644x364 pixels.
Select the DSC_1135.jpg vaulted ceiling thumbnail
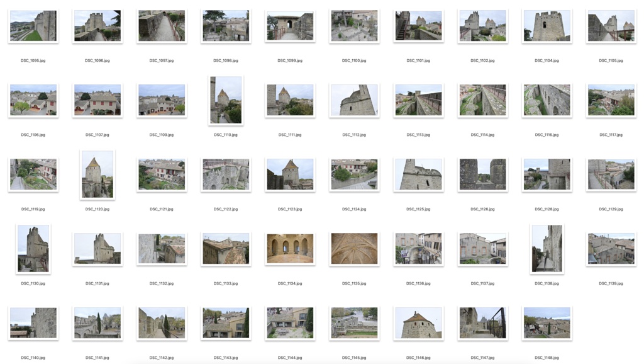[x=354, y=249]
